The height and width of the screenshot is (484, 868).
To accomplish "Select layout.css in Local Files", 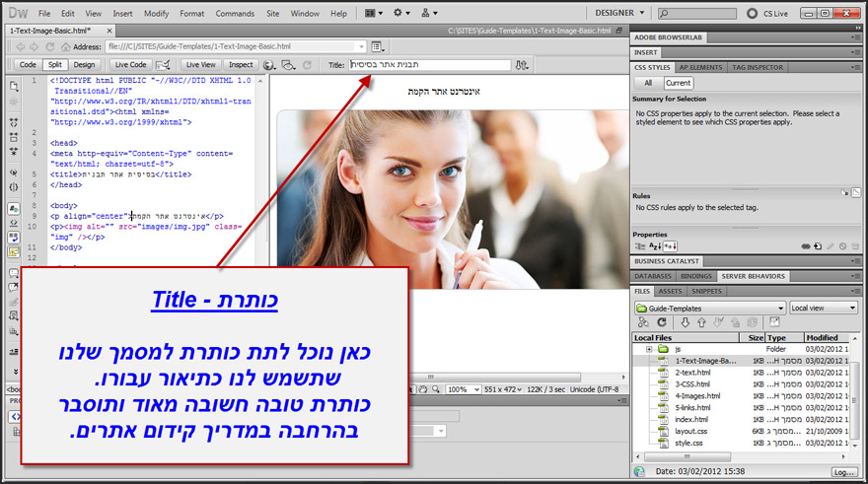I will [x=690, y=431].
